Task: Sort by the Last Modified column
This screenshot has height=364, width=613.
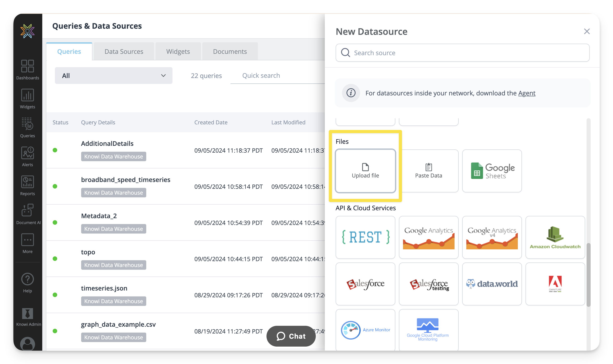Action: 288,122
